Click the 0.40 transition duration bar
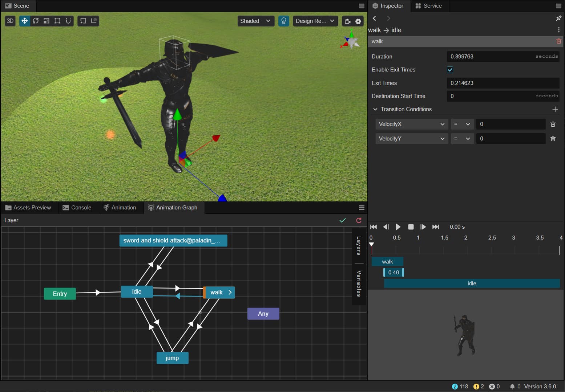Image resolution: width=565 pixels, height=392 pixels. click(394, 273)
